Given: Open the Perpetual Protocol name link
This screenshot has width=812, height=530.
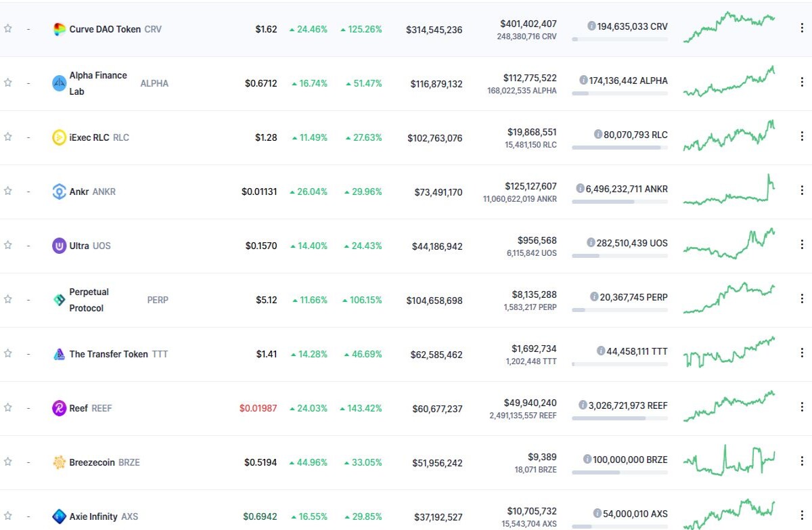Looking at the screenshot, I should [x=89, y=300].
